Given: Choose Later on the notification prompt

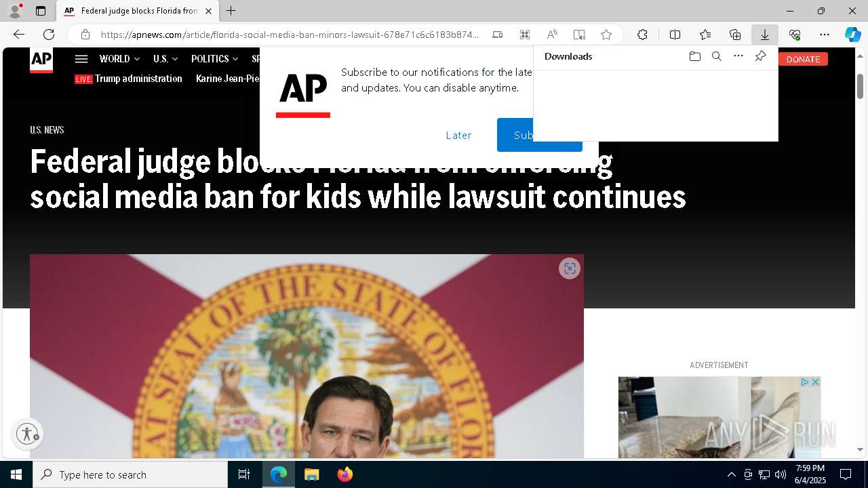Looking at the screenshot, I should pyautogui.click(x=458, y=135).
